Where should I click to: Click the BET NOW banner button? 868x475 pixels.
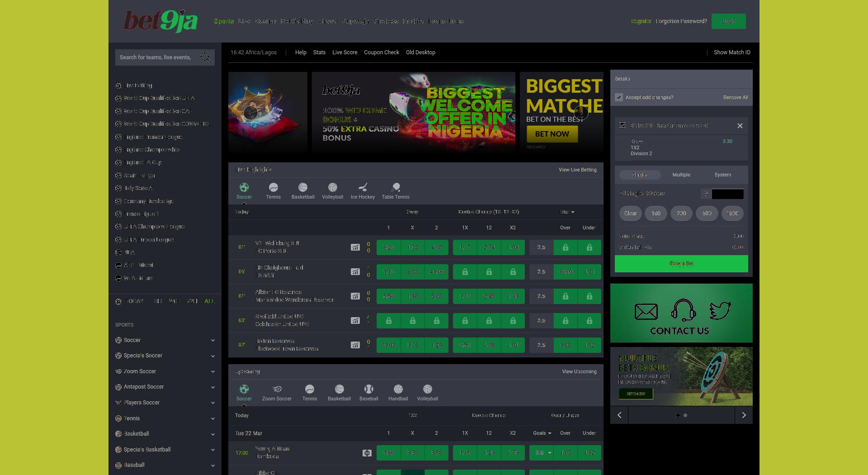[x=552, y=134]
